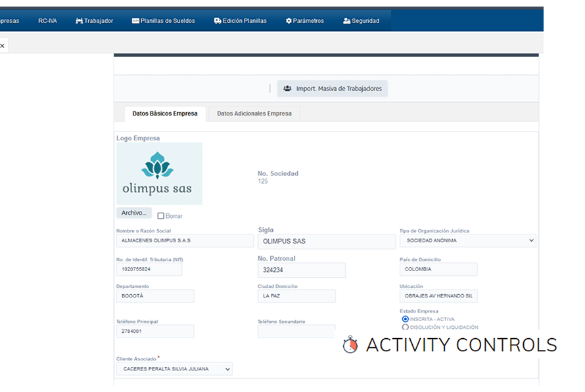The height and width of the screenshot is (392, 585).
Task: Check the Borrar checkbox
Action: (x=161, y=216)
